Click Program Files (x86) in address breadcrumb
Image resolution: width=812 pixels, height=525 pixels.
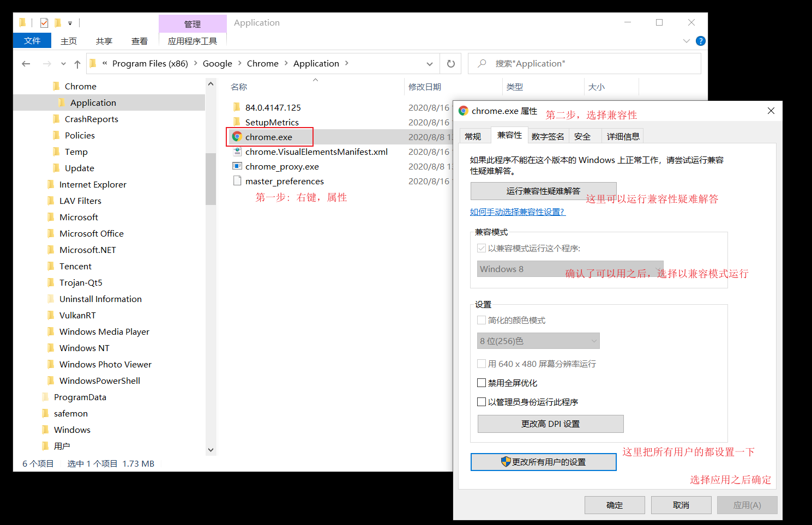[150, 63]
